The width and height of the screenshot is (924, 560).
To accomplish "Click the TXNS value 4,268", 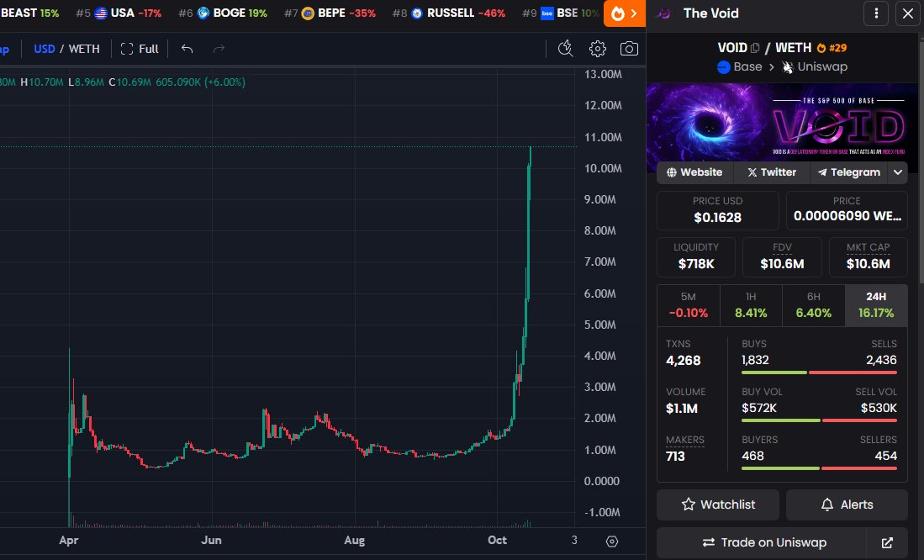I will tap(683, 360).
